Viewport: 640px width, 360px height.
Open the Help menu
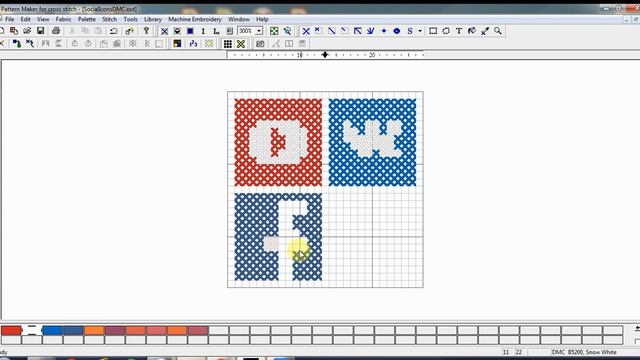pyautogui.click(x=262, y=19)
